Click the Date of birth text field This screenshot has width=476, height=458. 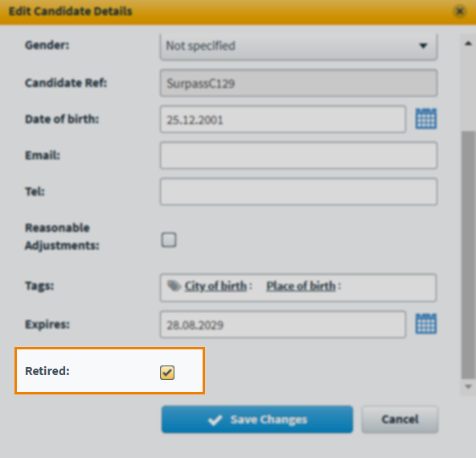pos(283,119)
